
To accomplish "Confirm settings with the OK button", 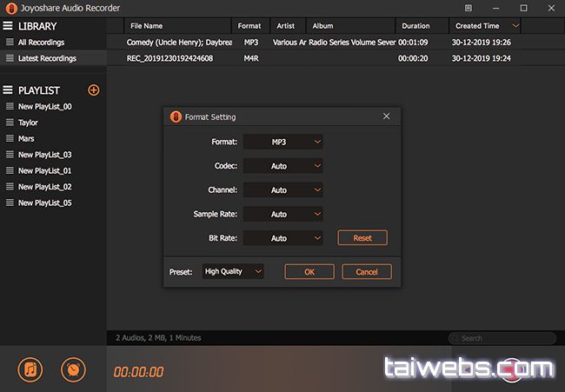I will pos(309,272).
